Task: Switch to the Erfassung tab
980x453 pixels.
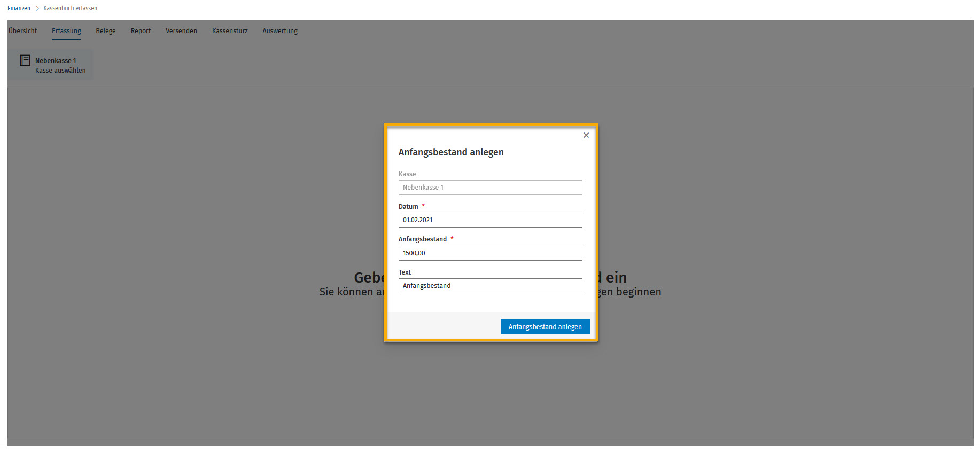Action: click(x=66, y=31)
